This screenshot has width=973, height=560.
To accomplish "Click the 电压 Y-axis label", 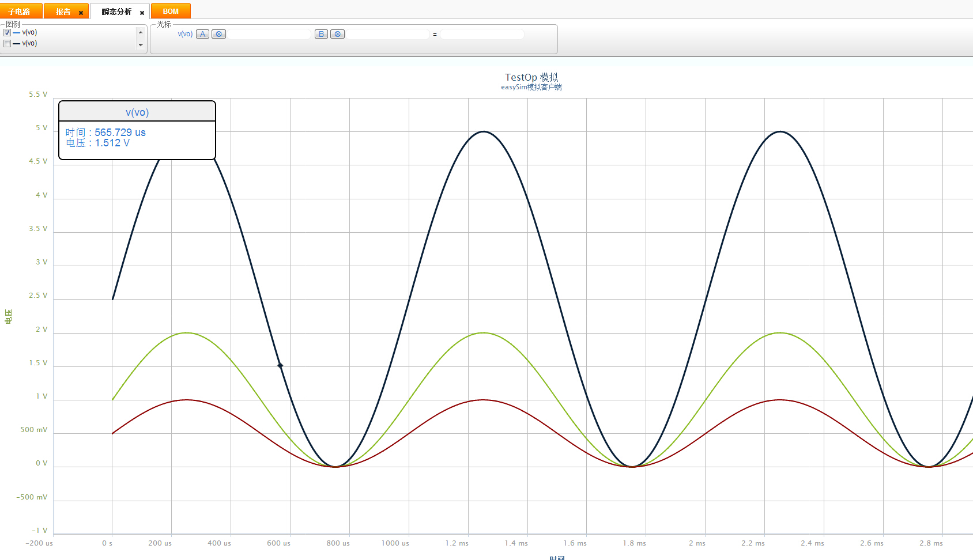I will pyautogui.click(x=8, y=316).
